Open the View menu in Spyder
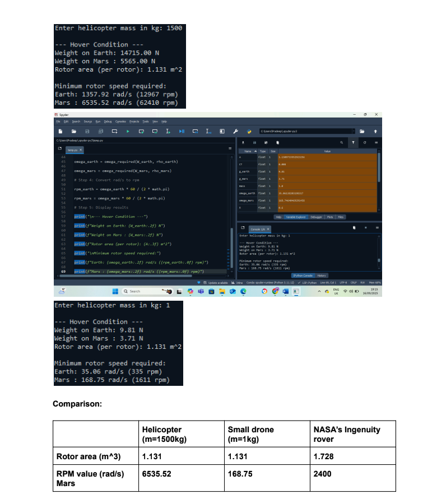 (155, 122)
